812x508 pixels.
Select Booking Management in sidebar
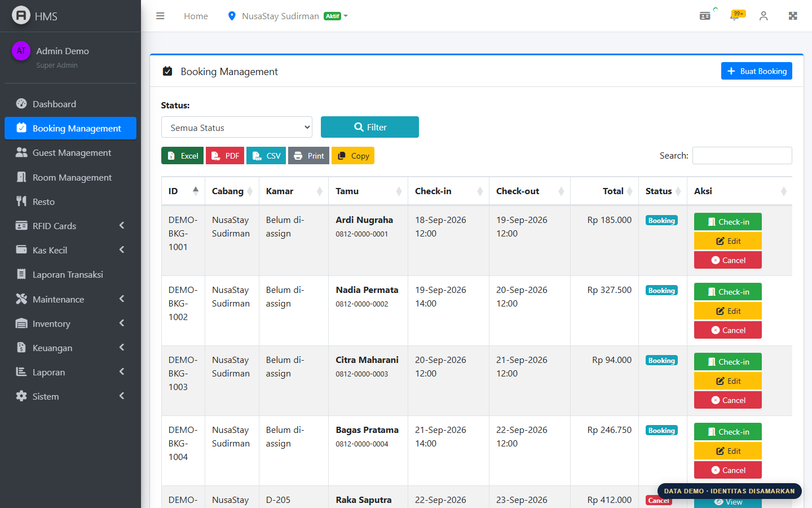point(70,128)
